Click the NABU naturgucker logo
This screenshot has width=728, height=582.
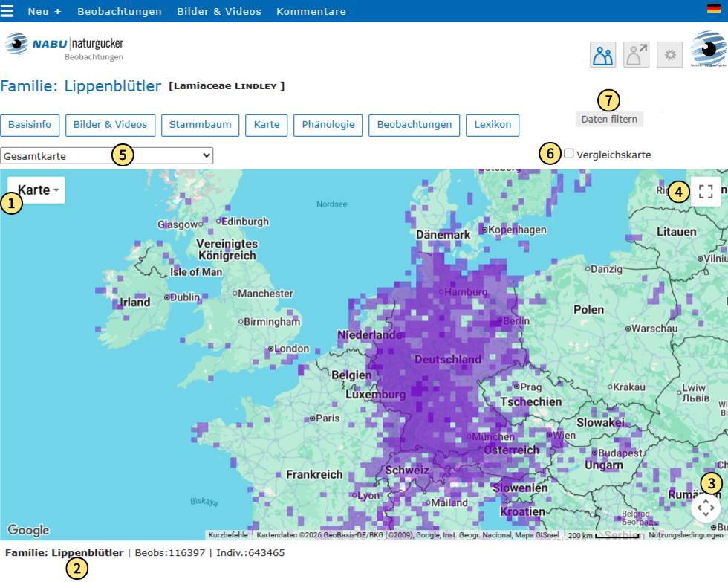pos(64,46)
